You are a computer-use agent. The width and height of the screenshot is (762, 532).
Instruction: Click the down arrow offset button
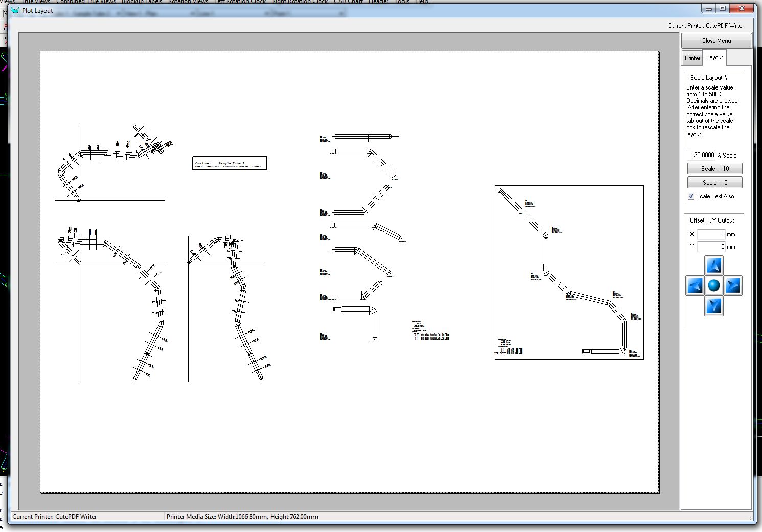[714, 305]
